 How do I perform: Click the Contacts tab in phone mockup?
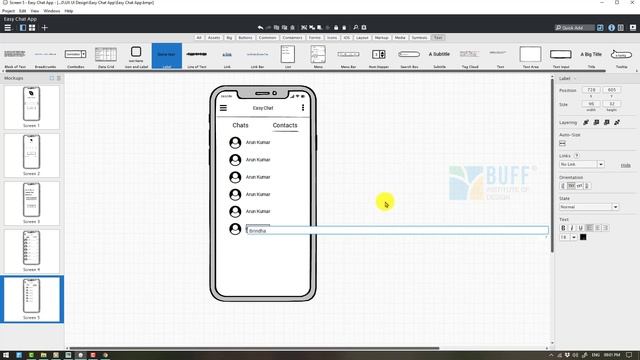[285, 125]
